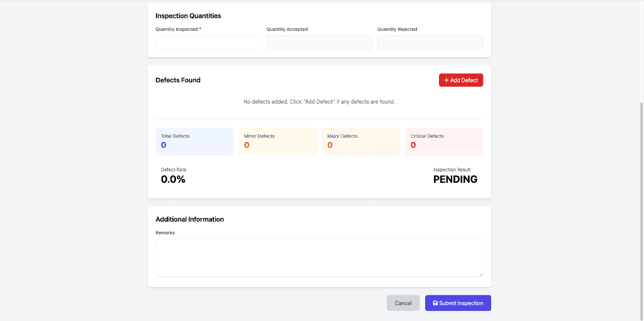Click the PENDING inspection result
Screen dimensions: 644x321
tap(455, 180)
